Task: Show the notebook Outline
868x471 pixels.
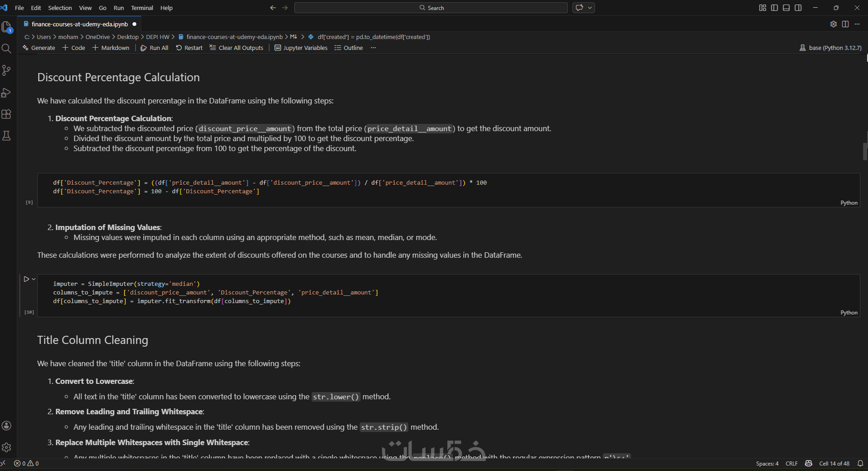Action: pyautogui.click(x=349, y=48)
